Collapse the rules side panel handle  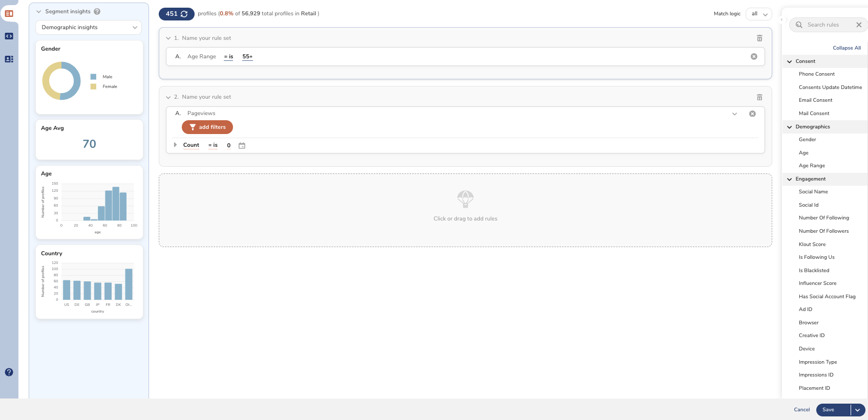[781, 20]
